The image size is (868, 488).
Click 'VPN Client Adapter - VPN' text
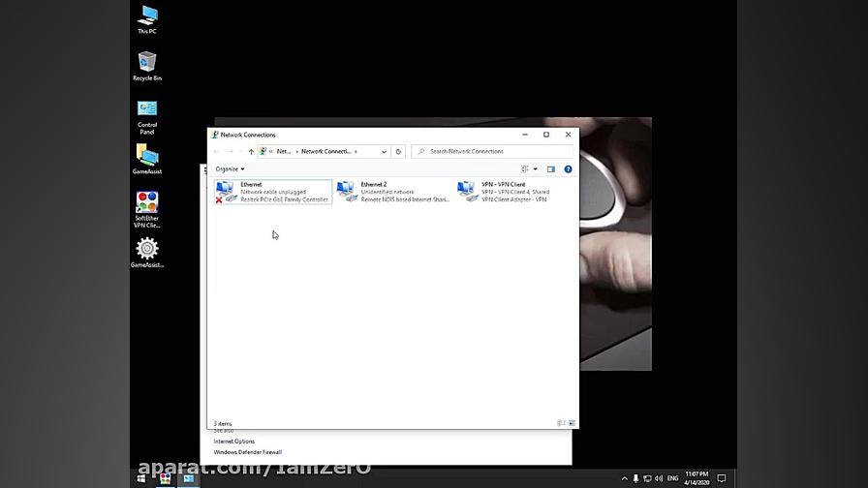click(513, 199)
